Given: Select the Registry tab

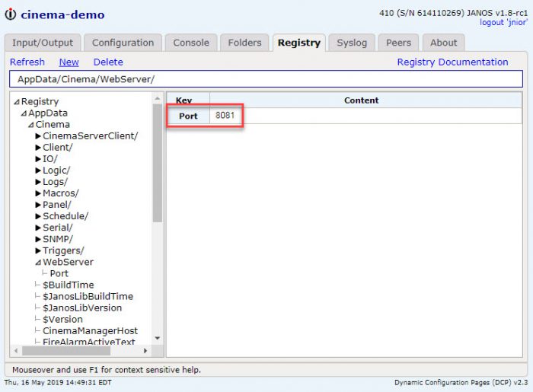Looking at the screenshot, I should pyautogui.click(x=298, y=43).
